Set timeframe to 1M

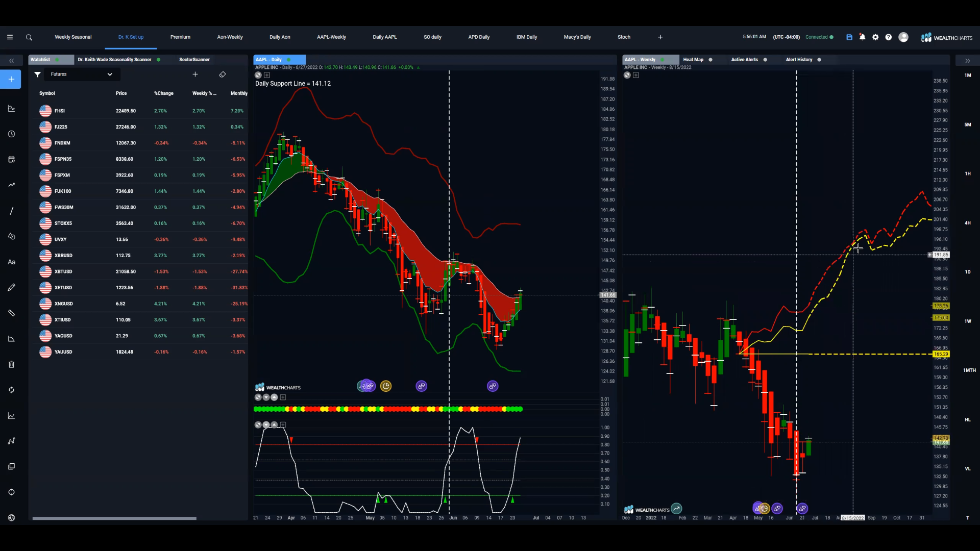tap(968, 76)
